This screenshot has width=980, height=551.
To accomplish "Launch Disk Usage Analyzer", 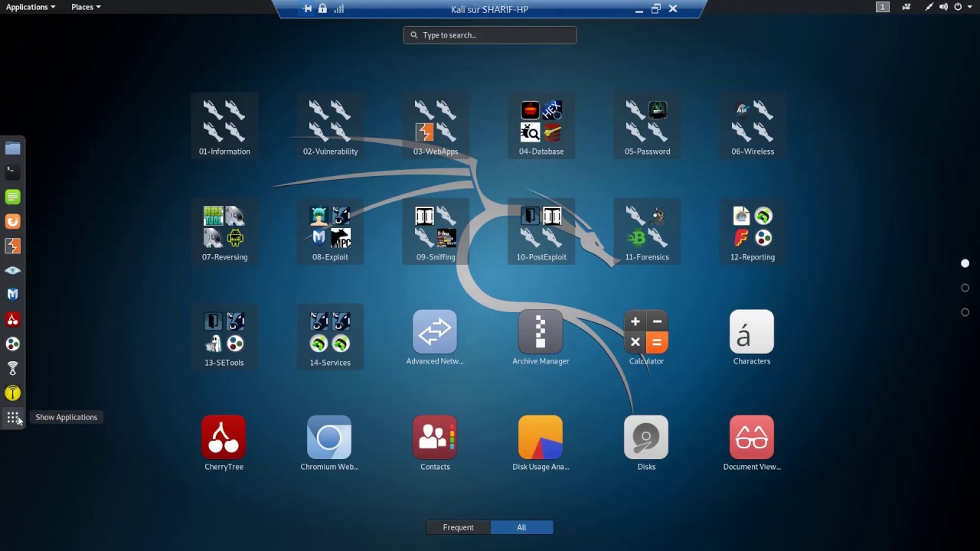I will [541, 443].
